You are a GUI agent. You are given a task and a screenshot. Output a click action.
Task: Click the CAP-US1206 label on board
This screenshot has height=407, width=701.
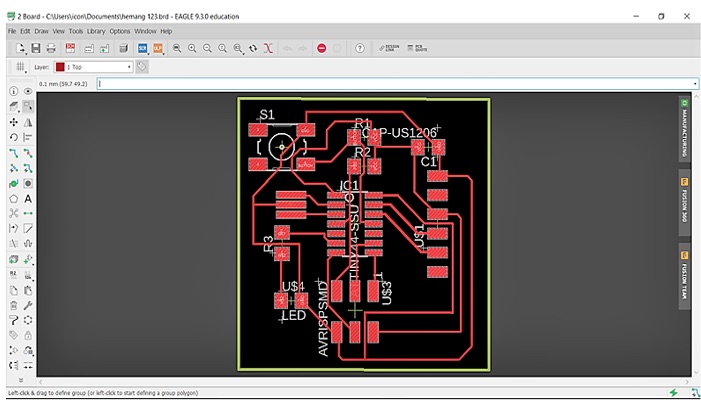[399, 132]
